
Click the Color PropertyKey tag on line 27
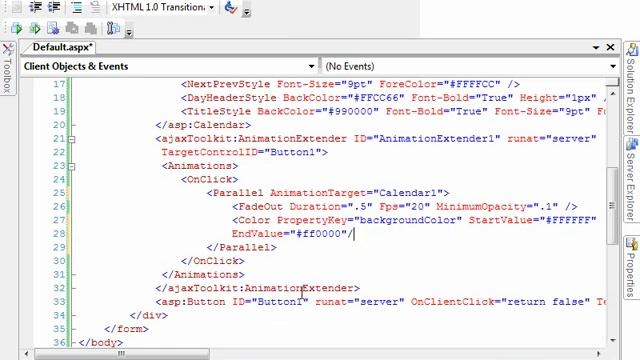click(414, 220)
